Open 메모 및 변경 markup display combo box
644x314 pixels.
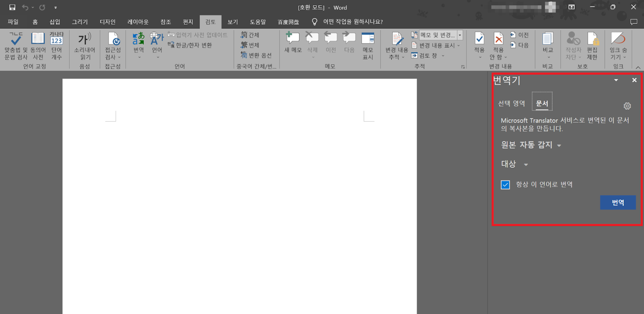coord(441,35)
